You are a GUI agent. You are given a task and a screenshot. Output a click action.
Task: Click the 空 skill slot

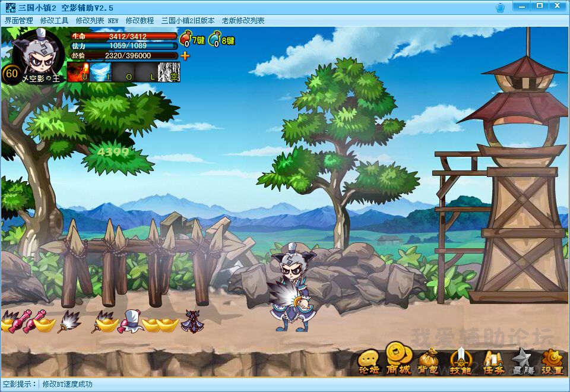click(x=169, y=72)
